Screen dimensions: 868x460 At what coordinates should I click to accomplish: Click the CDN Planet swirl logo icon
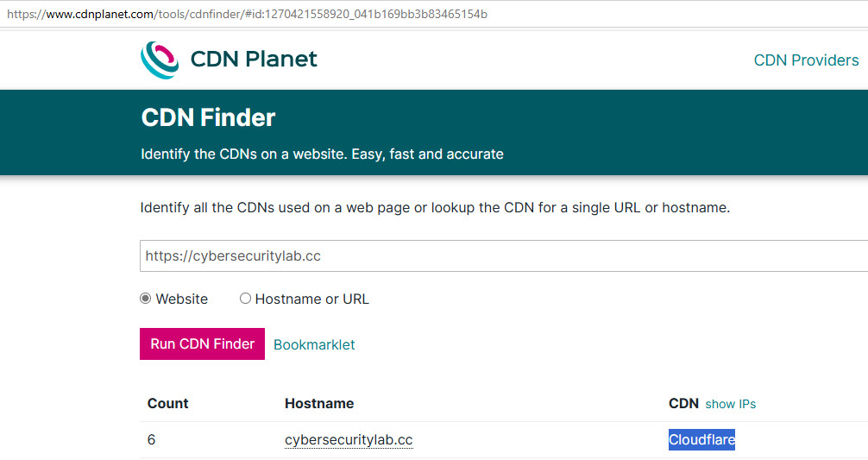[x=160, y=60]
